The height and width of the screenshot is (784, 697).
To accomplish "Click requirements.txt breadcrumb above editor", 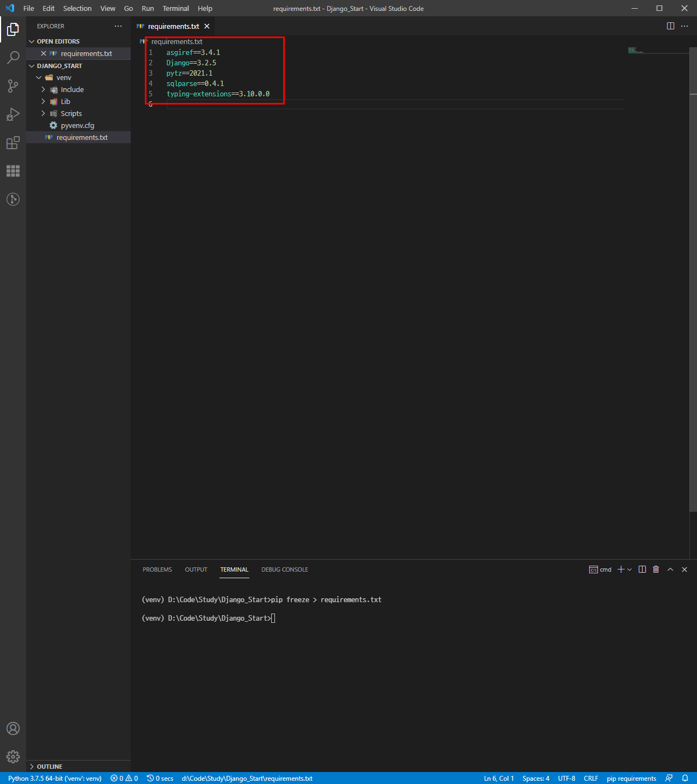I will click(x=176, y=41).
